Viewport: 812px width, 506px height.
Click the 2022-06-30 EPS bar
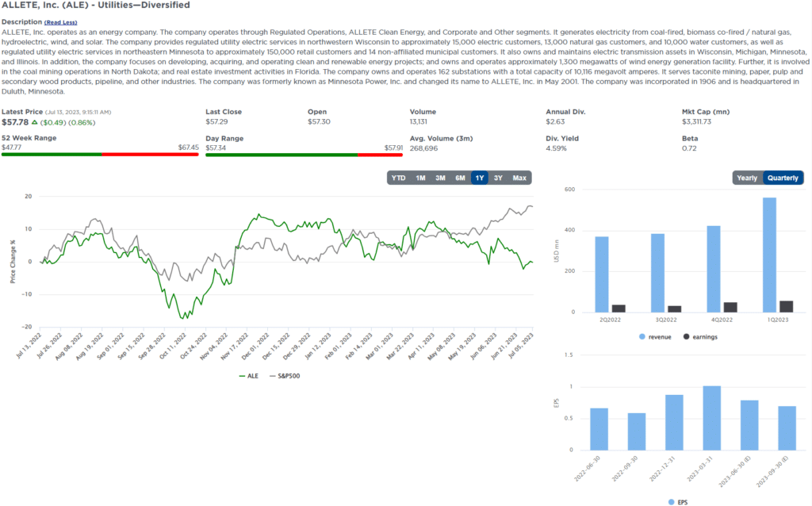[x=599, y=429]
